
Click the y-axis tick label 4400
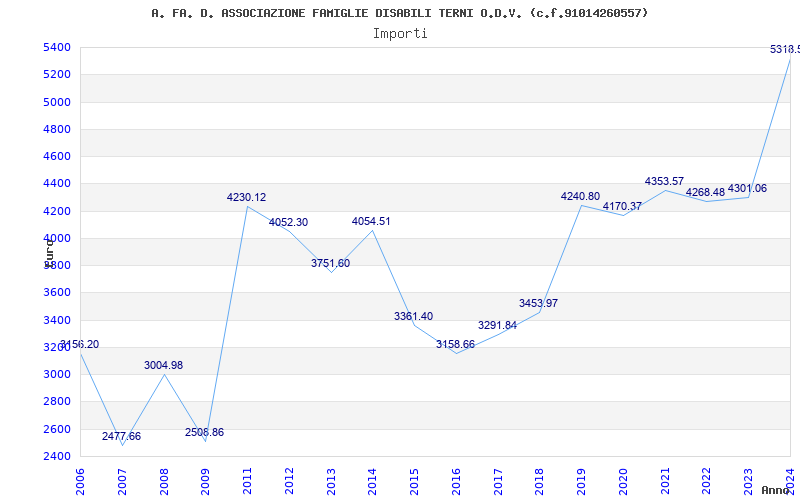(x=57, y=183)
